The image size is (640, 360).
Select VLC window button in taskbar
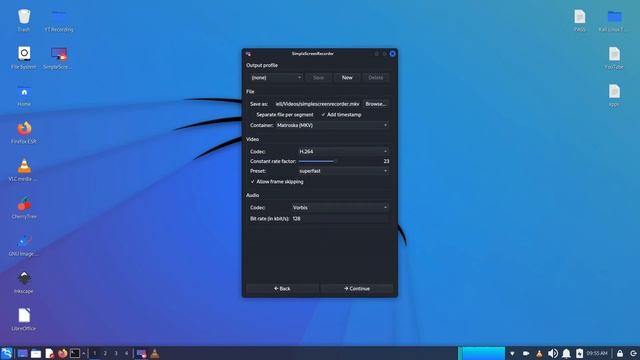click(155, 353)
